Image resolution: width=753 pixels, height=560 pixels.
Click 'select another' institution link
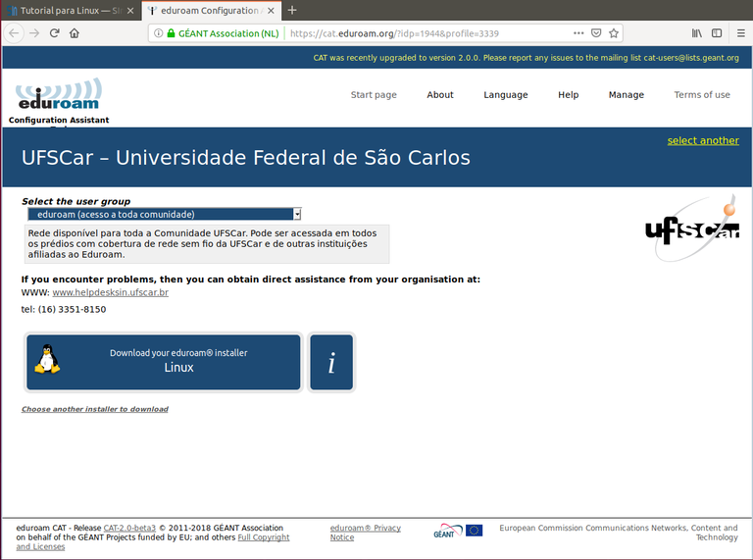point(703,140)
